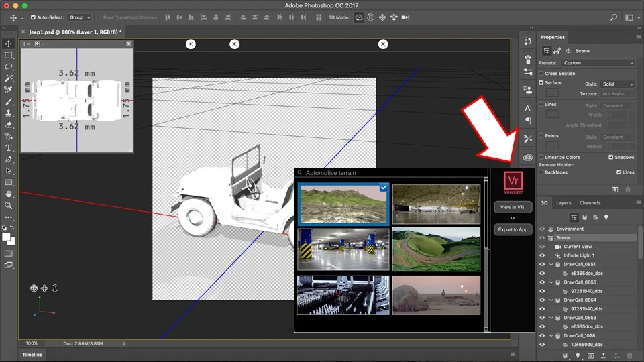Click the 3D zoom video camera icon
The height and width of the screenshot is (362, 644).
[x=405, y=17]
